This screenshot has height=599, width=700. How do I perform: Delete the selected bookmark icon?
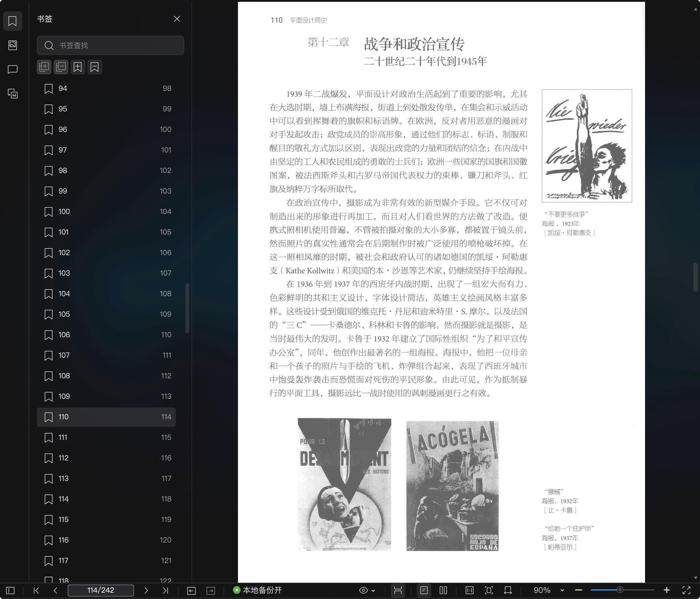tap(95, 67)
